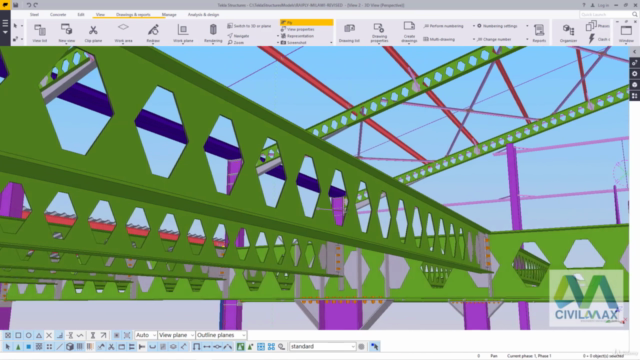Viewport: 640px width, 360px height.
Task: Expand the Numbering settings dropdown arrow
Action: pyautogui.click(x=527, y=26)
